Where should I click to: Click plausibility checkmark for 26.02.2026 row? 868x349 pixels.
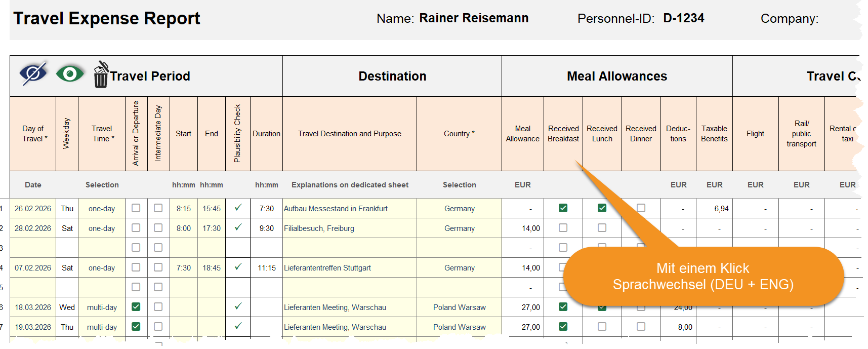[x=238, y=208]
